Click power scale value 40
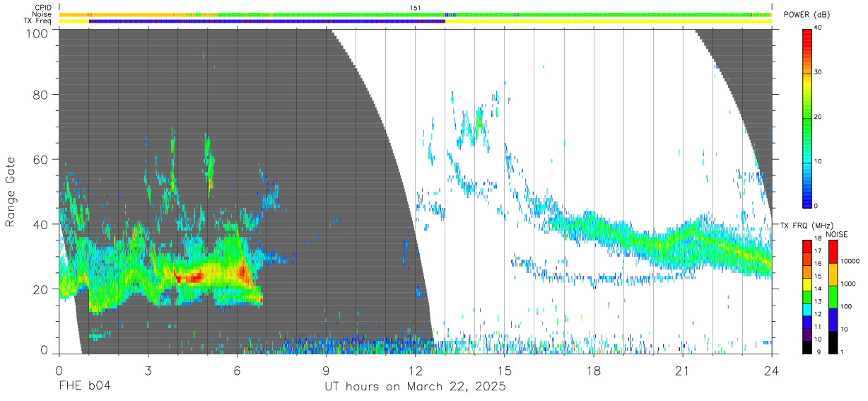The height and width of the screenshot is (401, 868). 819,28
